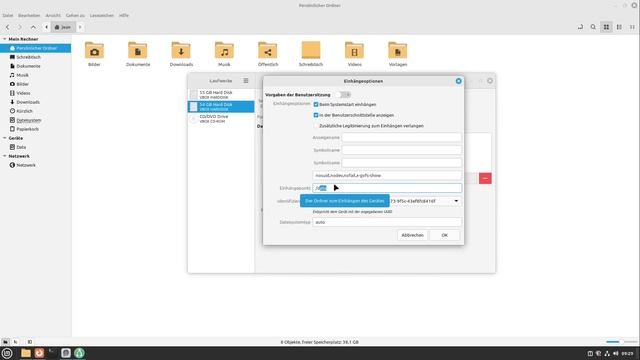Viewport: 640px width, 360px height.
Task: Confirm mount options with OK
Action: 444,235
